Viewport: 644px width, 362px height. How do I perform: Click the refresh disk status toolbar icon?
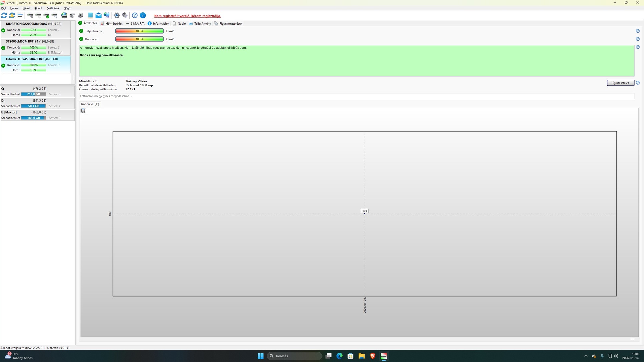click(x=4, y=15)
